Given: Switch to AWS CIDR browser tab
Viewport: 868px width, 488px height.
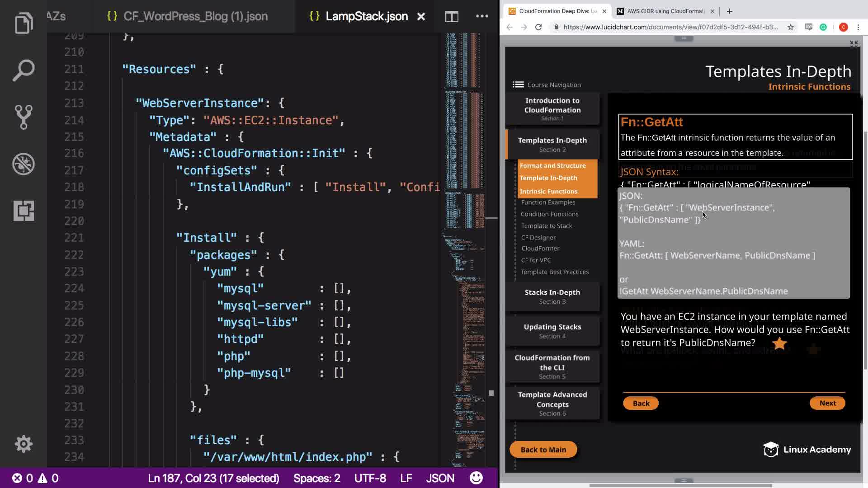Looking at the screenshot, I should point(665,11).
